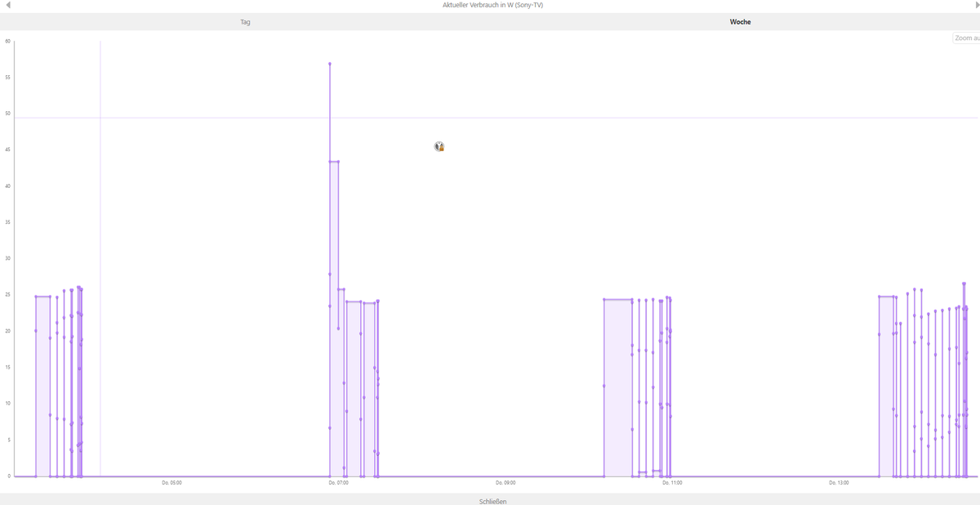The image size is (980, 505).
Task: Click the next chart arrow at top right
Action: point(976,5)
